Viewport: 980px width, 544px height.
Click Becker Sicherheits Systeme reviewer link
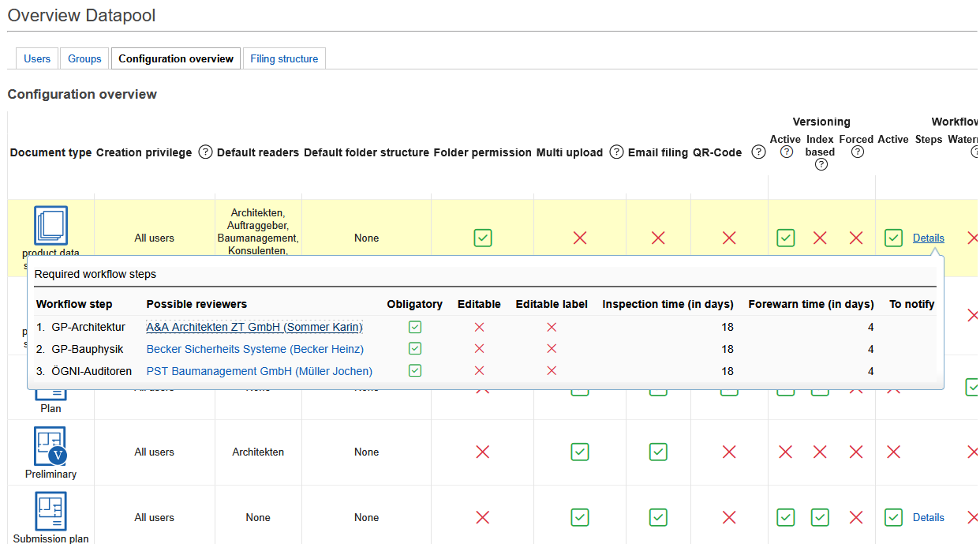tap(255, 349)
